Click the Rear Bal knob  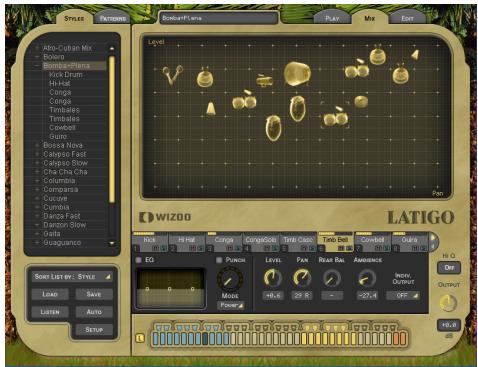click(x=332, y=278)
